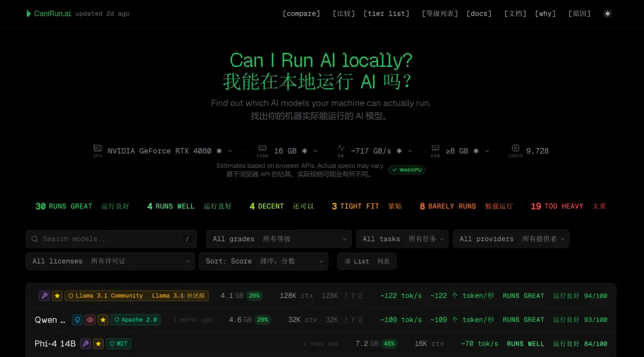Open the Qwen model row name
The height and width of the screenshot is (357, 644).
point(49,319)
